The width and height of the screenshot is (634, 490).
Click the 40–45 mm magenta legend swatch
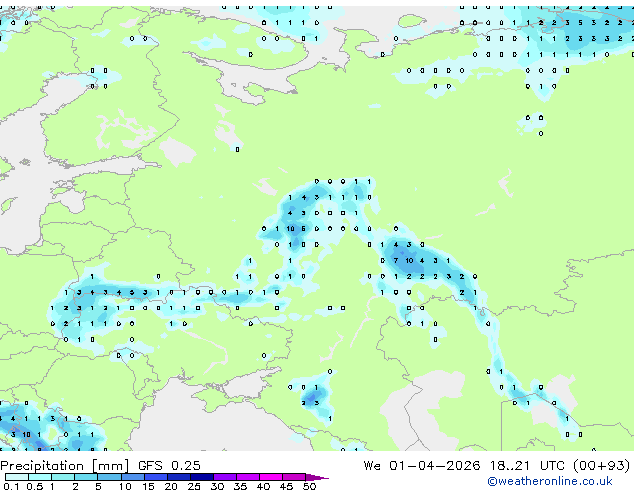coord(271,477)
